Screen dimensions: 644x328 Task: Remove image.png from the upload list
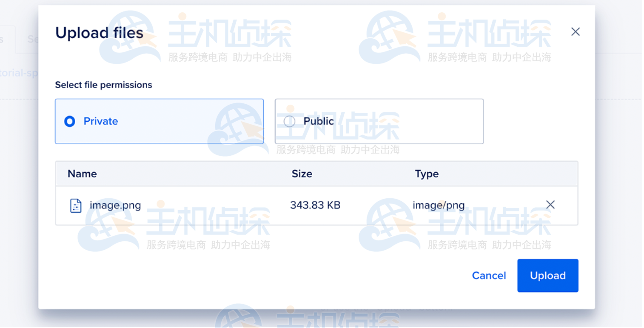pos(550,205)
